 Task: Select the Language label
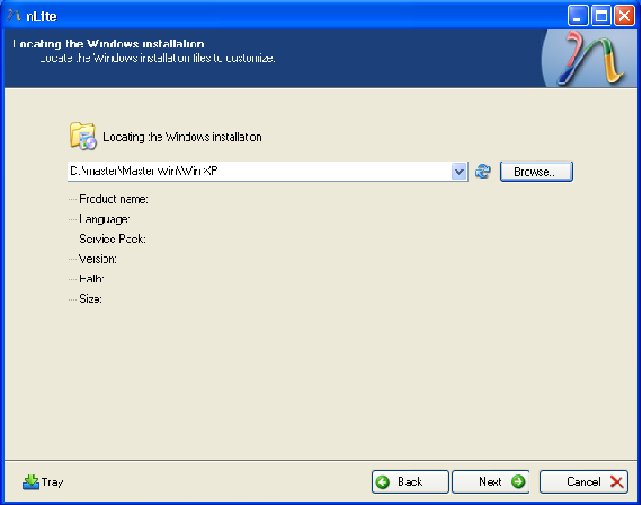(x=104, y=219)
